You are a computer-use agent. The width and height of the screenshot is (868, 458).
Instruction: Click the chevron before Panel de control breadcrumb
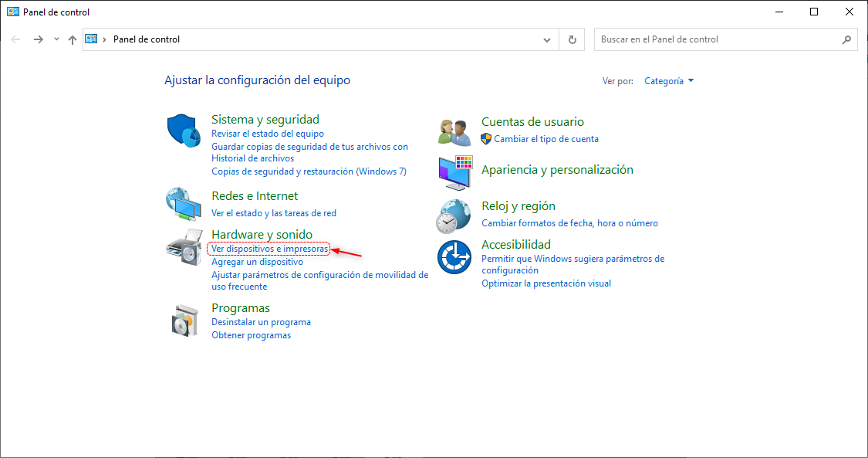[x=105, y=39]
